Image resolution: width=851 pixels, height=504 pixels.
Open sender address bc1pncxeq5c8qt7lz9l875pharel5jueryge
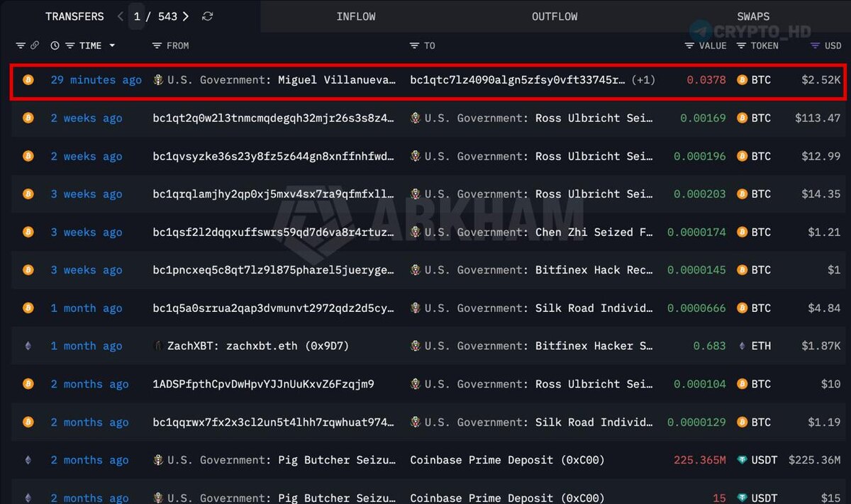tap(274, 270)
